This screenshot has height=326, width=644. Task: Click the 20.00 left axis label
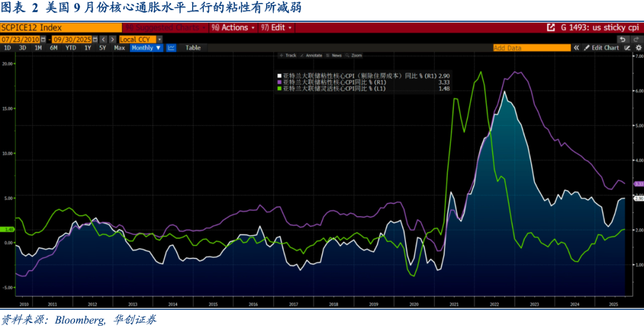(8, 64)
